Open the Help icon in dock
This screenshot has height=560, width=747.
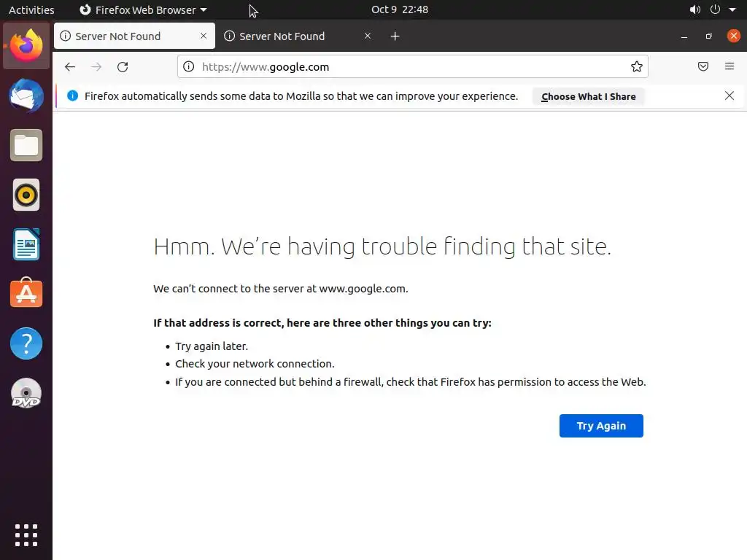26,343
